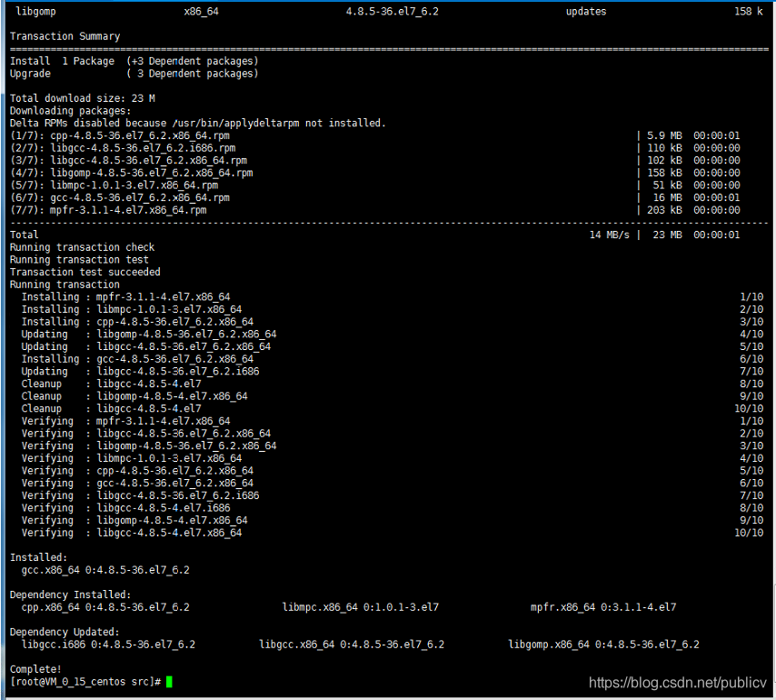Click the '[root@VM_0_15_centos src]#' shell prompt

point(85,682)
